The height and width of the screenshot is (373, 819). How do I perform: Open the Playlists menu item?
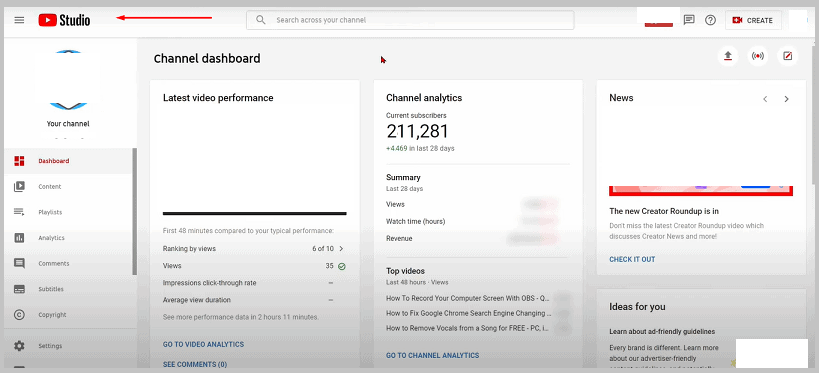pos(68,212)
